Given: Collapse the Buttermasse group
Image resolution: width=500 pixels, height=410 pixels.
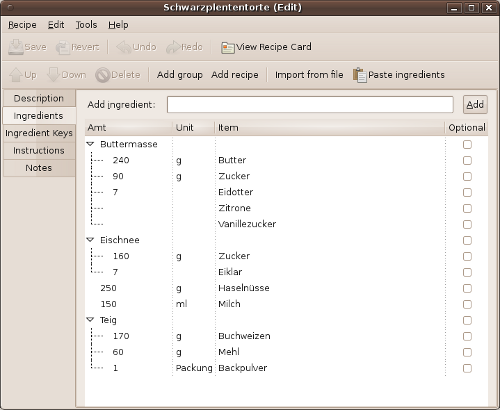Looking at the screenshot, I should click(x=90, y=144).
